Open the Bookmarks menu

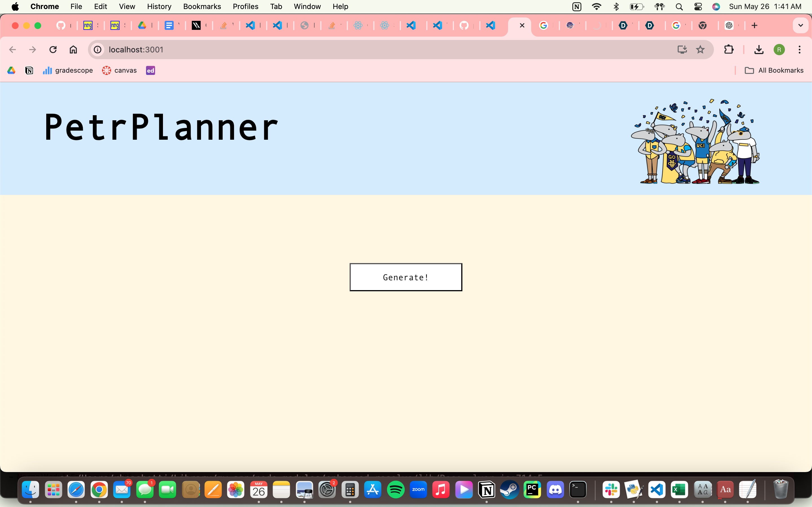click(x=202, y=6)
